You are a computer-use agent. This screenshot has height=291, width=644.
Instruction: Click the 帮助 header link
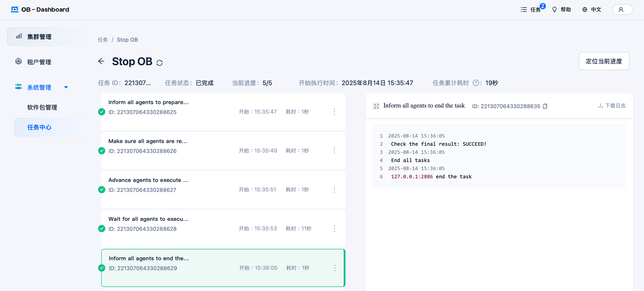[x=566, y=10]
